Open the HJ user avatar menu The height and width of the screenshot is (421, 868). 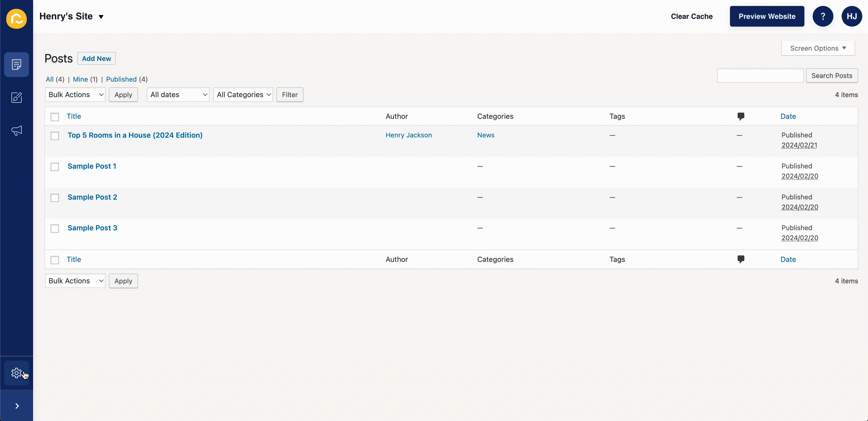tap(851, 16)
